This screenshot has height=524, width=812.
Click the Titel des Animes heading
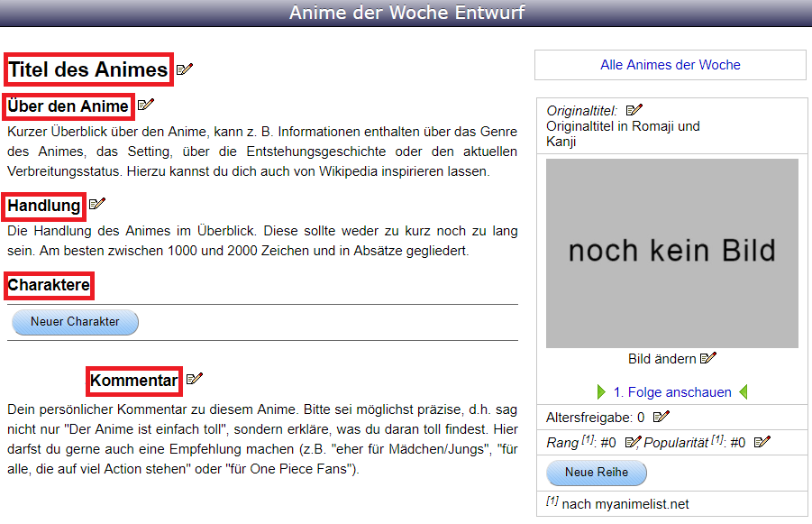tap(88, 69)
